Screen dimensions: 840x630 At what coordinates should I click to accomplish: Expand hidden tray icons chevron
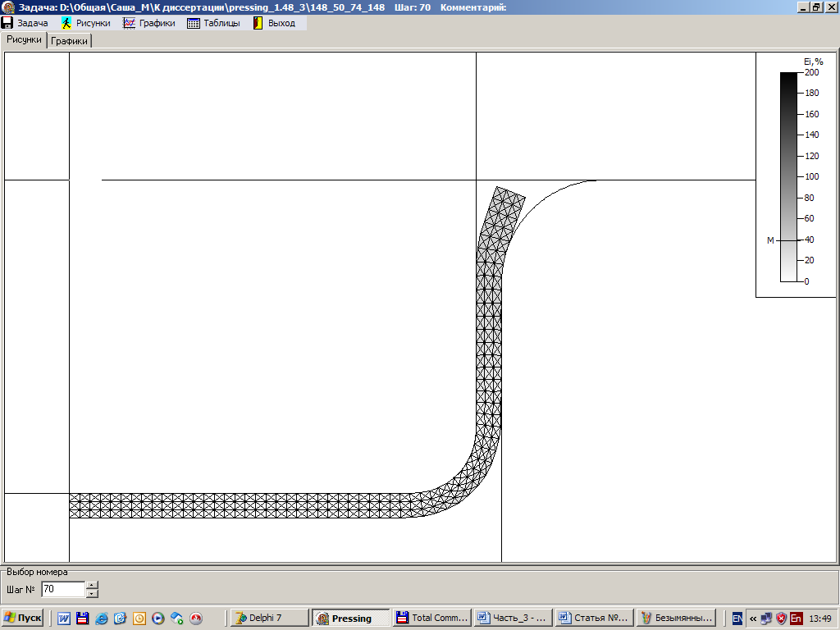pyautogui.click(x=753, y=619)
